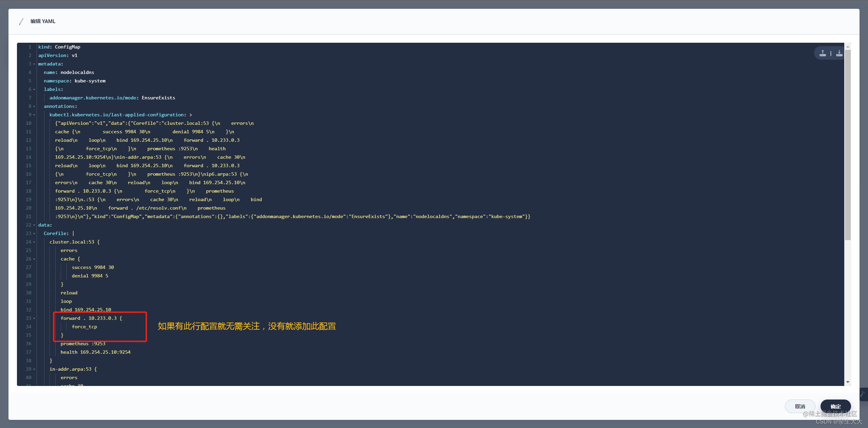Fold the Corefile block on line 23
The image size is (868, 428).
coord(34,234)
